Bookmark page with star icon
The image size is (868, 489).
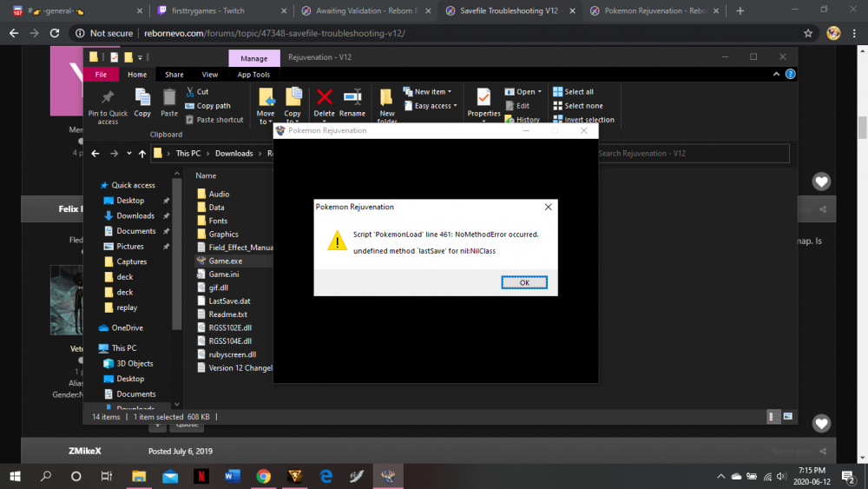click(x=807, y=33)
